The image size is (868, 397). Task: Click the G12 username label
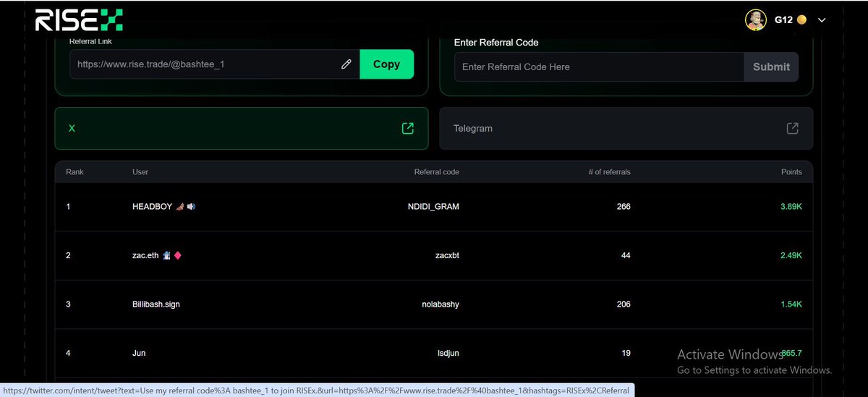click(783, 20)
